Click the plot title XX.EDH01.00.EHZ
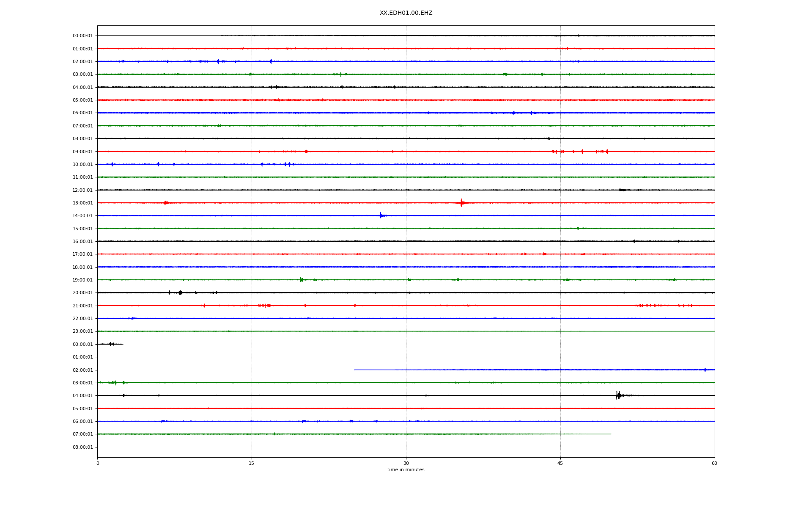This screenshot has width=812, height=508. point(406,13)
